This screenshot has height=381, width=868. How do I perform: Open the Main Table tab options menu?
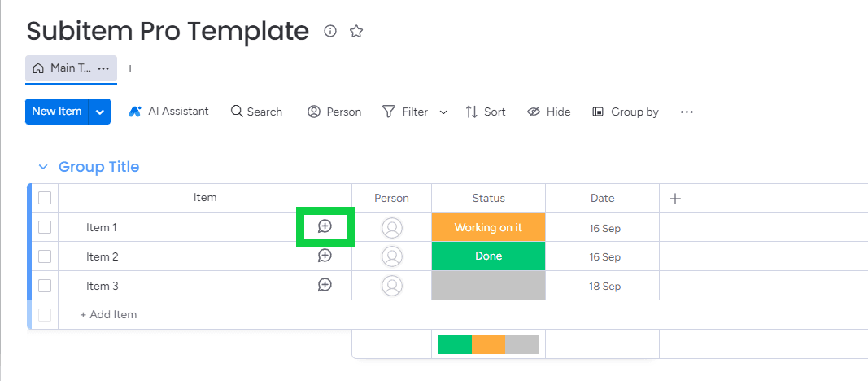[x=103, y=68]
